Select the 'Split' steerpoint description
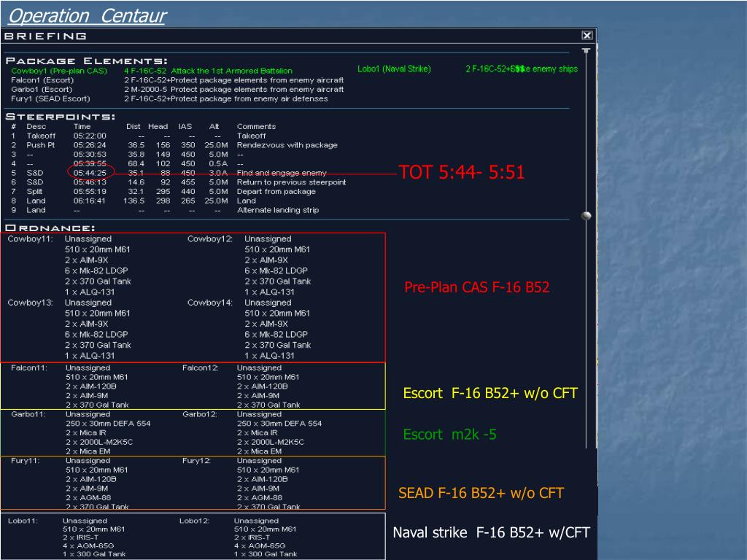The height and width of the screenshot is (560, 747). pos(34,191)
